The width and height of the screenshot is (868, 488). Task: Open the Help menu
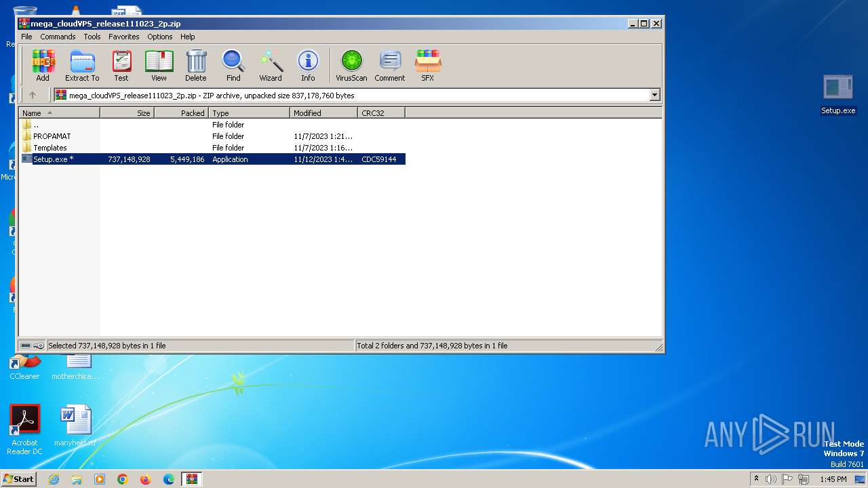click(x=188, y=37)
